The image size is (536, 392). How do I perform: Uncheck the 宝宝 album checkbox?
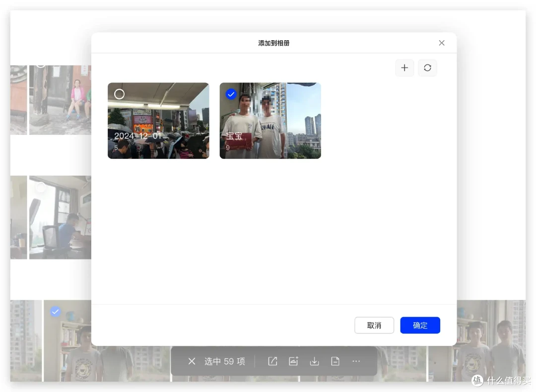pyautogui.click(x=231, y=94)
